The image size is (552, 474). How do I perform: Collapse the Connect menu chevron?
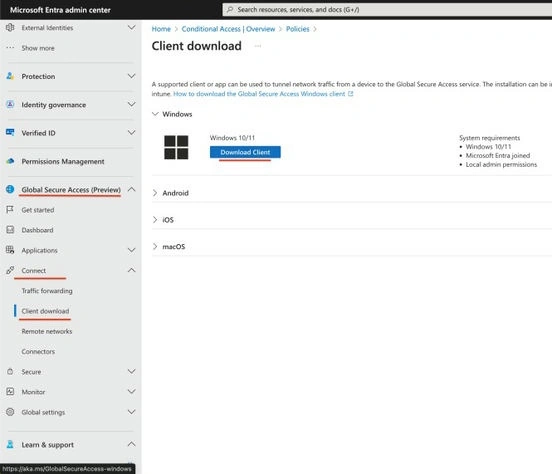click(131, 270)
